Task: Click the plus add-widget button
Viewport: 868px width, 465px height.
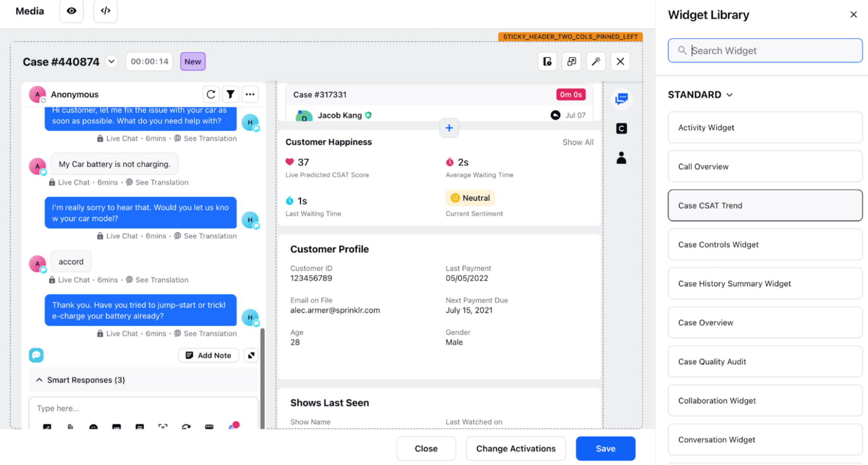Action: [x=449, y=128]
